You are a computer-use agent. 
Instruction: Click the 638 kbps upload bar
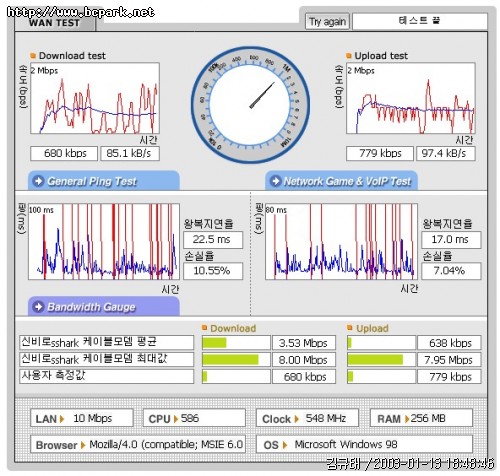[x=381, y=343]
